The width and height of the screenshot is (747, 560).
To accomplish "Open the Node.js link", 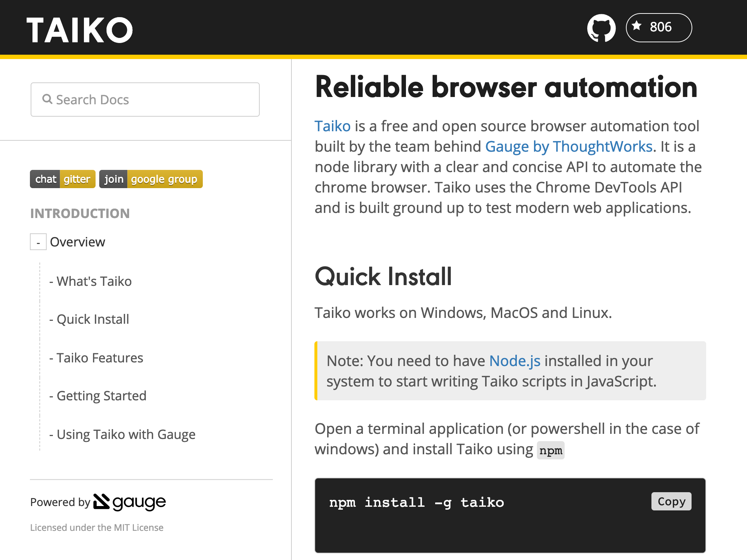I will click(515, 361).
